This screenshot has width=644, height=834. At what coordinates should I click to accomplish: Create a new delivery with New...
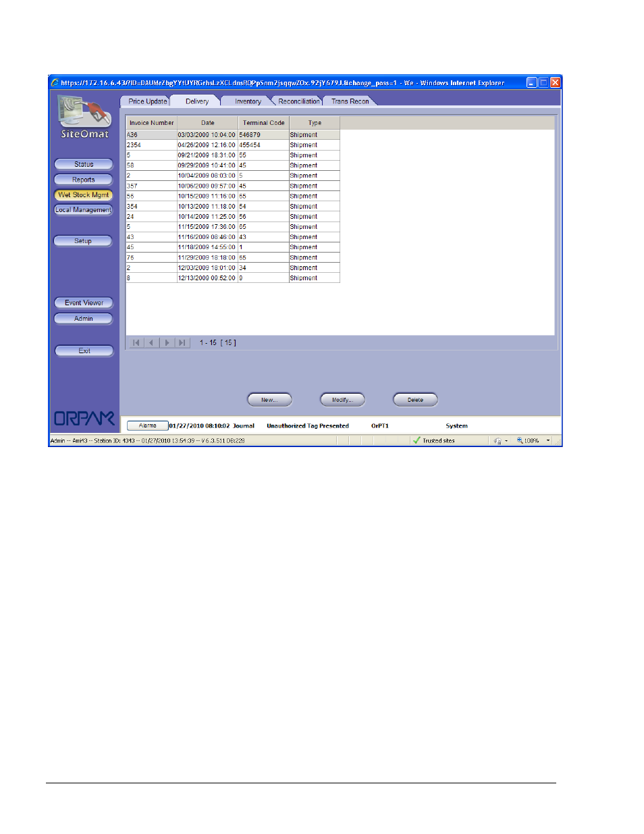(269, 400)
